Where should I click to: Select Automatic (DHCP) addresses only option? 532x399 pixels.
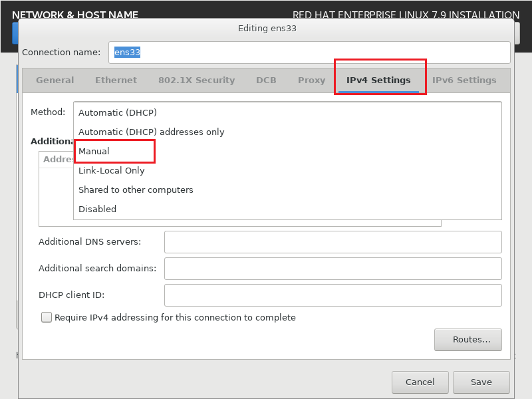287,132
